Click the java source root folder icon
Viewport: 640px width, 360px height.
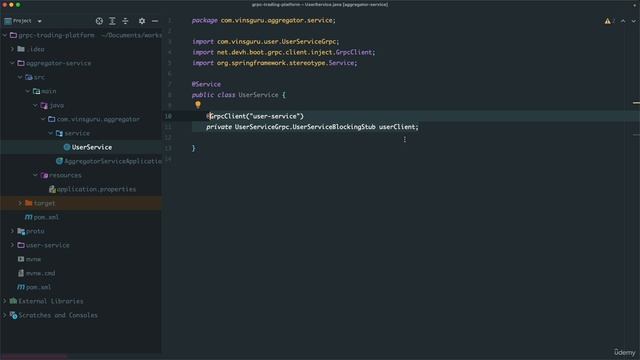point(44,105)
